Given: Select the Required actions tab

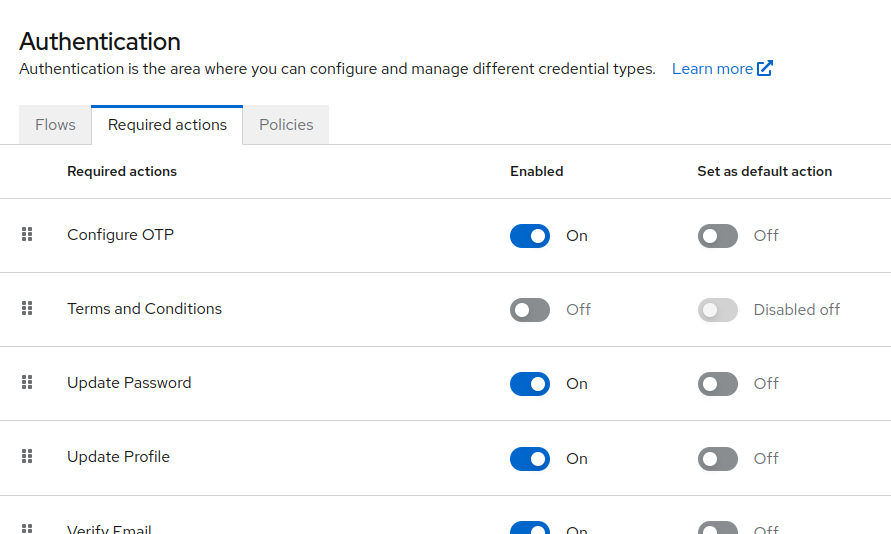Looking at the screenshot, I should [167, 125].
